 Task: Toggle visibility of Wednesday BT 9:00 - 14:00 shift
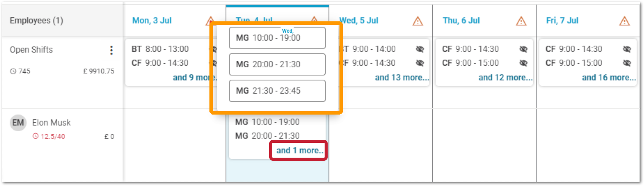point(420,49)
